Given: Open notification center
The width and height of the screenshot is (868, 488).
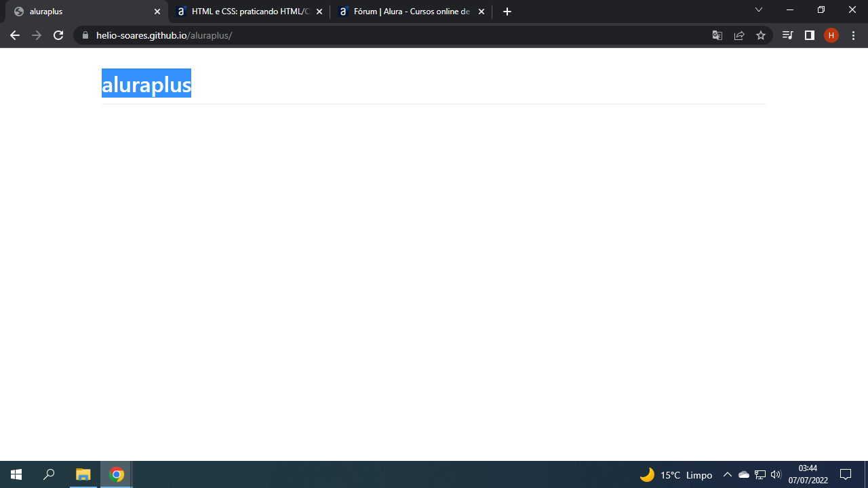Looking at the screenshot, I should [846, 474].
